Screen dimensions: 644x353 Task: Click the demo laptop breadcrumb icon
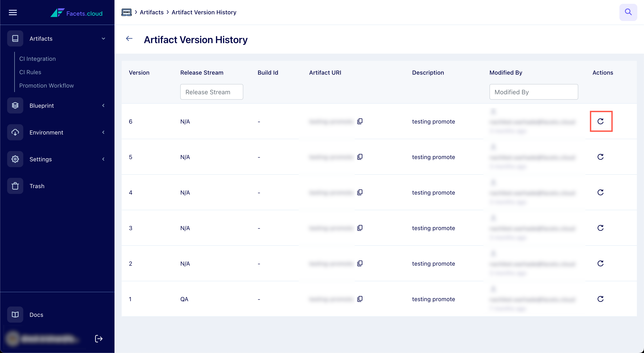[x=127, y=12]
